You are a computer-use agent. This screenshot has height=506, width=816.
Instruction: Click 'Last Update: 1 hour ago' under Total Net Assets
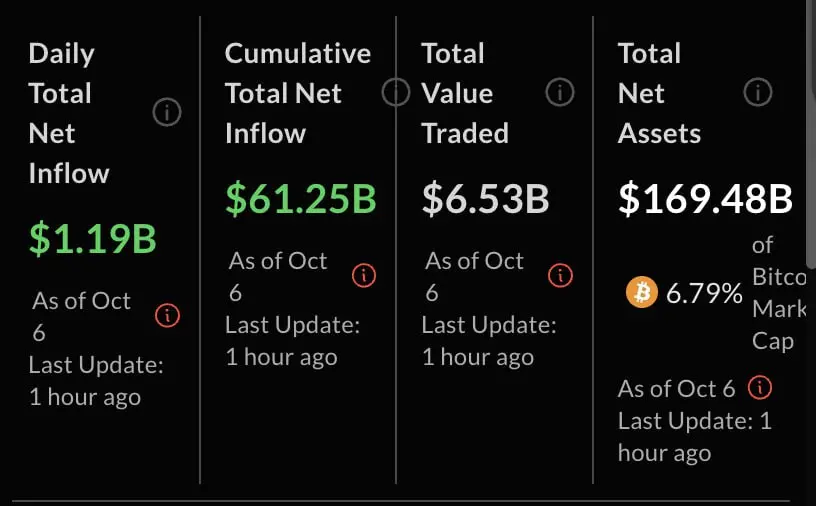pyautogui.click(x=694, y=437)
